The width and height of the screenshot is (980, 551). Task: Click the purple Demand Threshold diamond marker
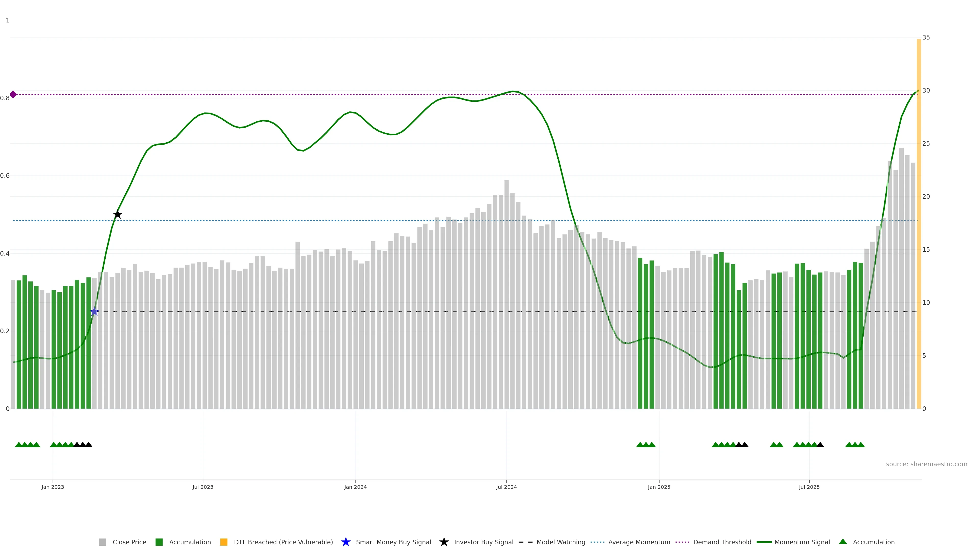point(13,94)
